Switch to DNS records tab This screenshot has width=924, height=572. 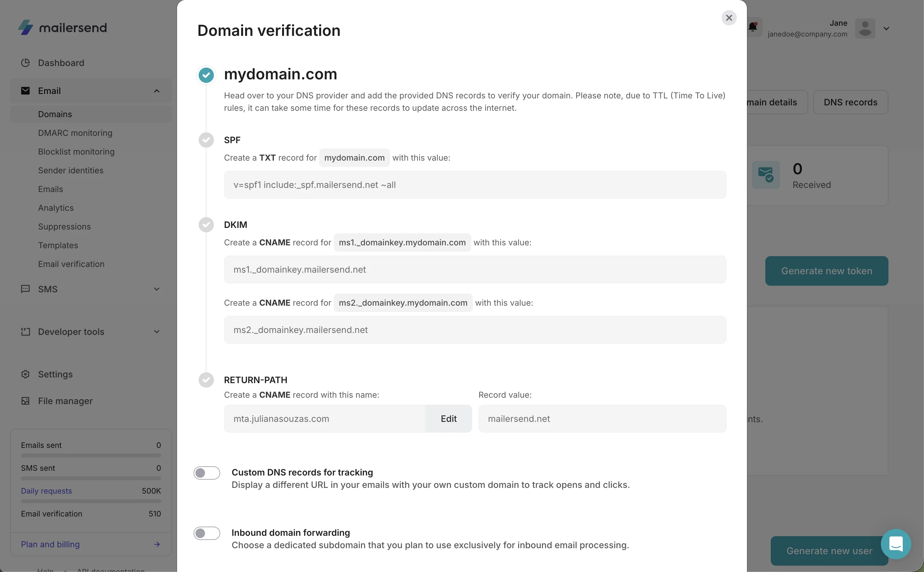[x=850, y=102]
